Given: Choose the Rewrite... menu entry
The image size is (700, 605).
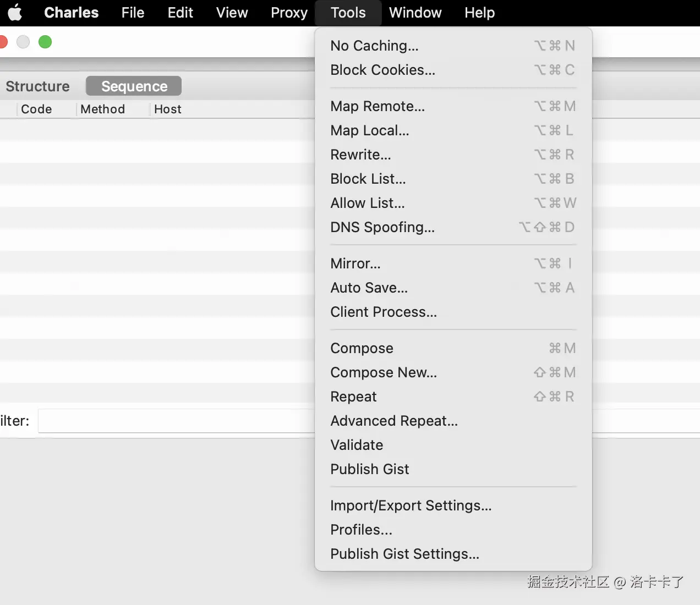Looking at the screenshot, I should click(453, 155).
